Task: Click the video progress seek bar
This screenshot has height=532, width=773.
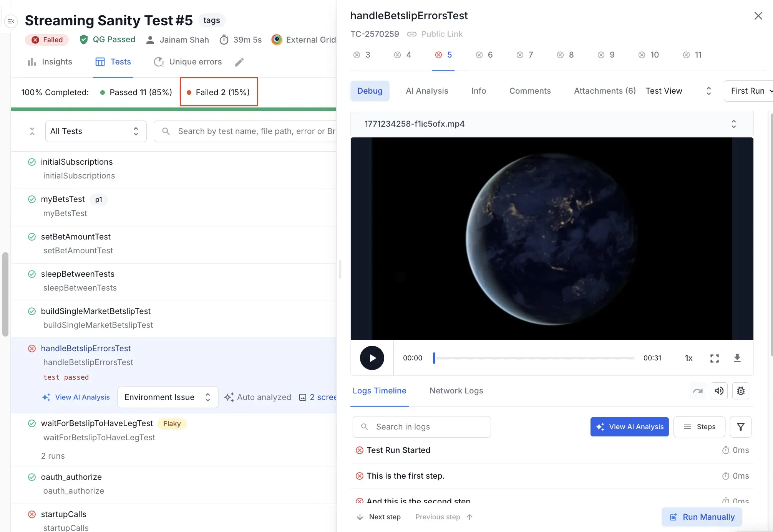Action: click(x=534, y=358)
